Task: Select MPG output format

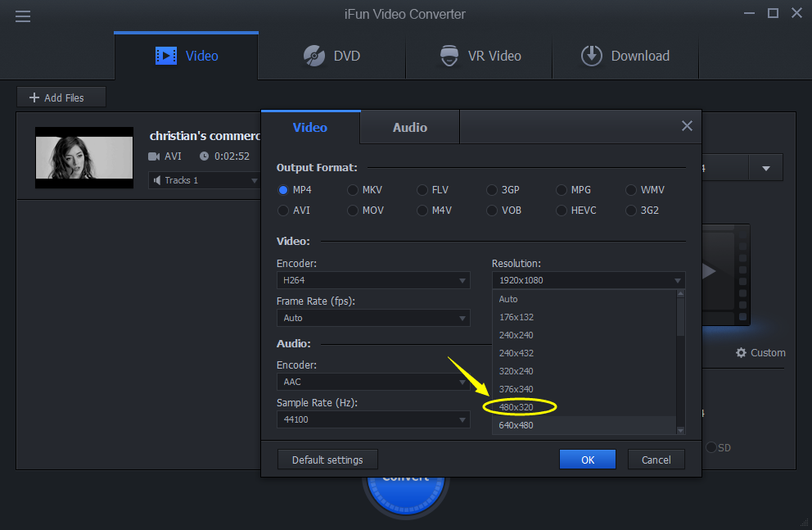Action: coord(562,190)
